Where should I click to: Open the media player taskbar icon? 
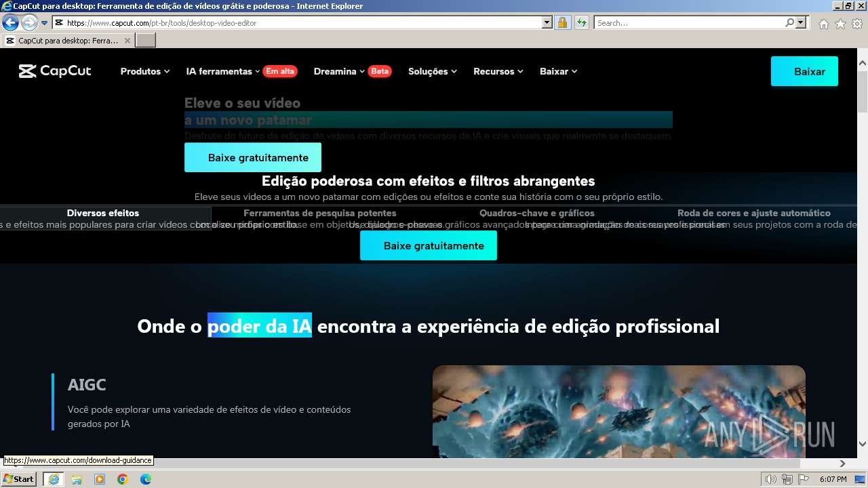(x=100, y=479)
